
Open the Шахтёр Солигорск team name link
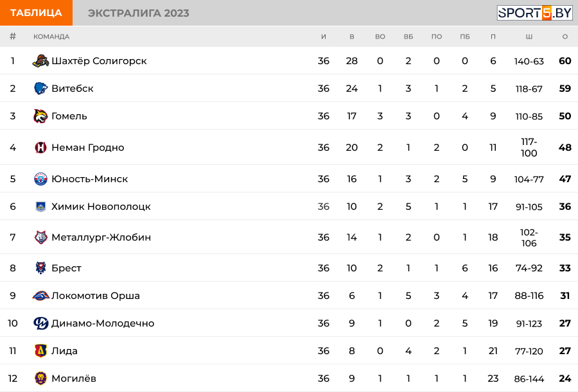point(99,61)
